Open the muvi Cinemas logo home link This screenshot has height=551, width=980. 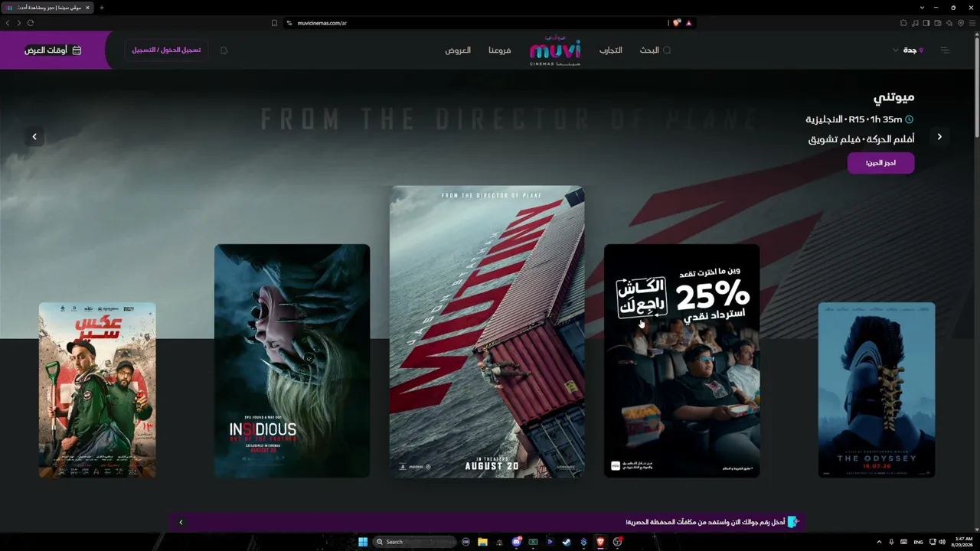point(555,51)
